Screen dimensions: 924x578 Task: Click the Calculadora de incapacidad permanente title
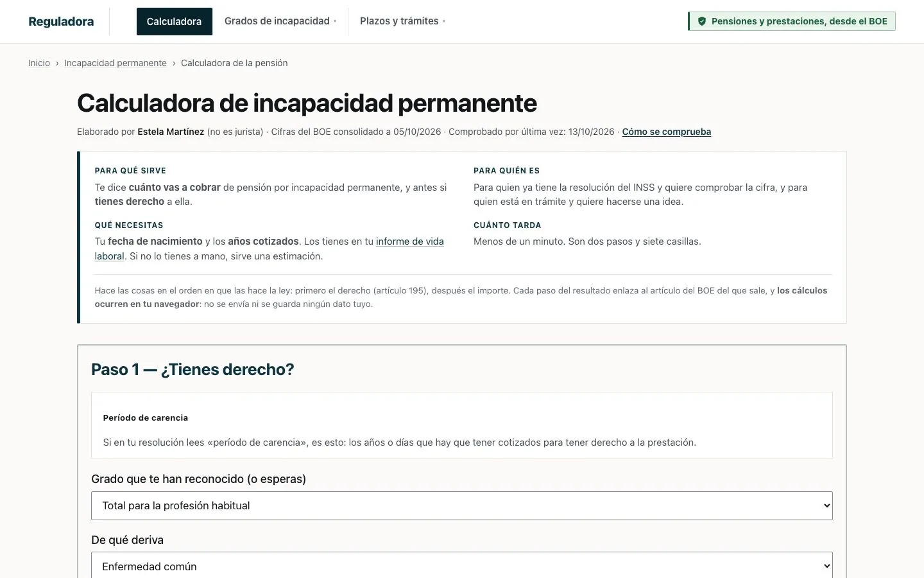coord(307,103)
